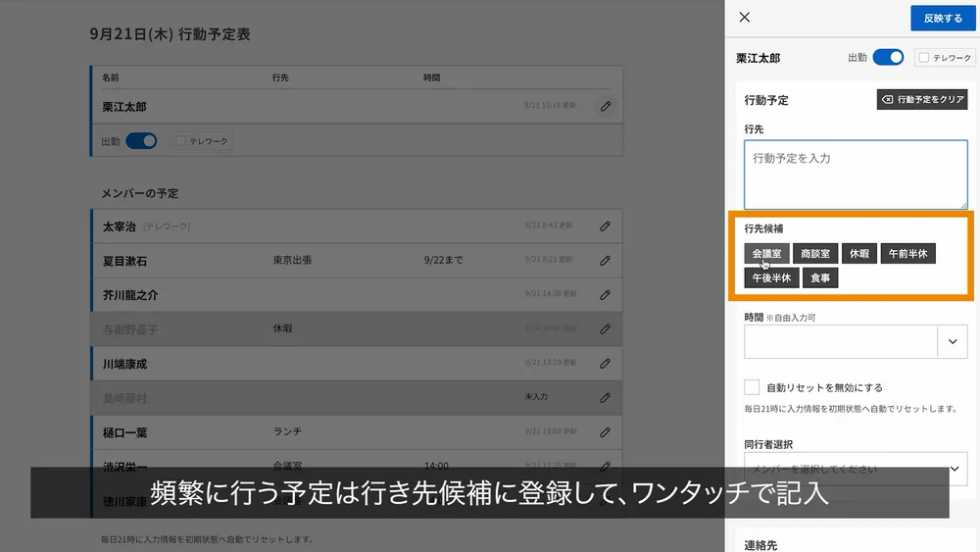
Task: Enable 自動リセットを無効にする checkbox
Action: click(x=752, y=387)
